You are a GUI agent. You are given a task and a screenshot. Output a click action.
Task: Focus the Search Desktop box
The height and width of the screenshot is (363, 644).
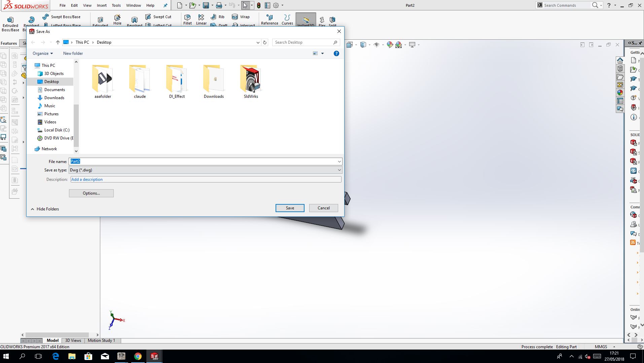click(306, 42)
